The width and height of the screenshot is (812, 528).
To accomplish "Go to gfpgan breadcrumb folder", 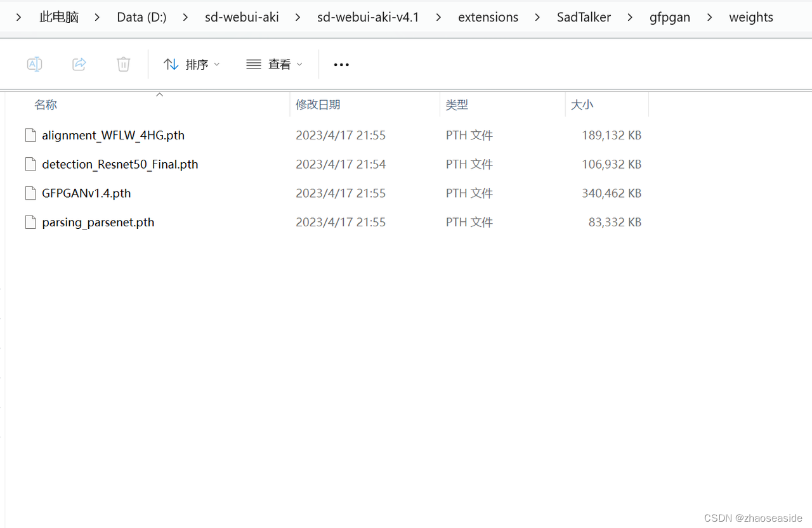I will (x=670, y=17).
